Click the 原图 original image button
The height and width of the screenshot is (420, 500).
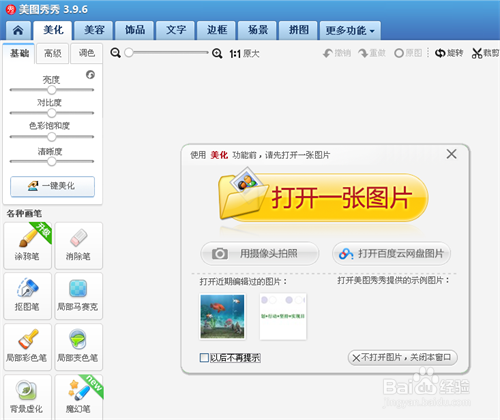pyautogui.click(x=408, y=53)
